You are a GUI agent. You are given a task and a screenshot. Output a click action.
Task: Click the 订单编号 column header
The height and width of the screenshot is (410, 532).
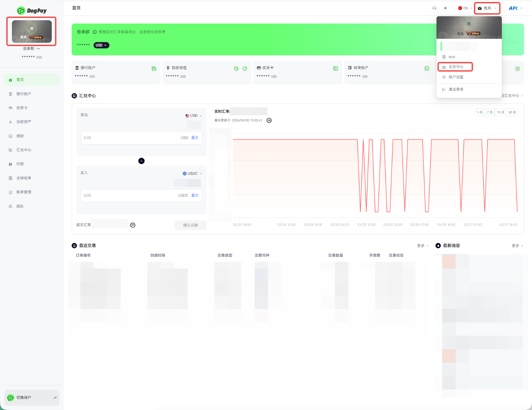(83, 256)
